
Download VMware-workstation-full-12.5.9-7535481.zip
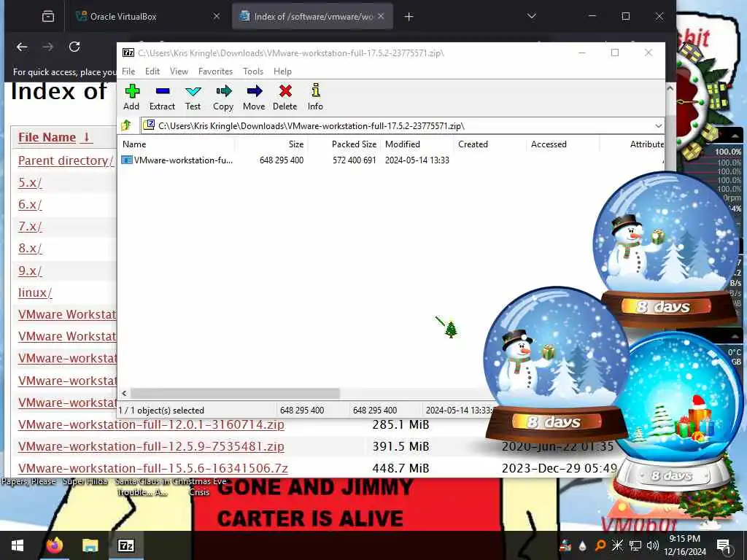click(x=151, y=446)
